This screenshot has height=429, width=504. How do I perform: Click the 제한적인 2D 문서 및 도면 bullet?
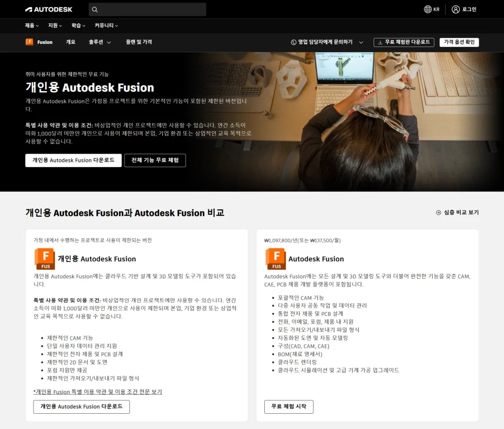coord(77,362)
